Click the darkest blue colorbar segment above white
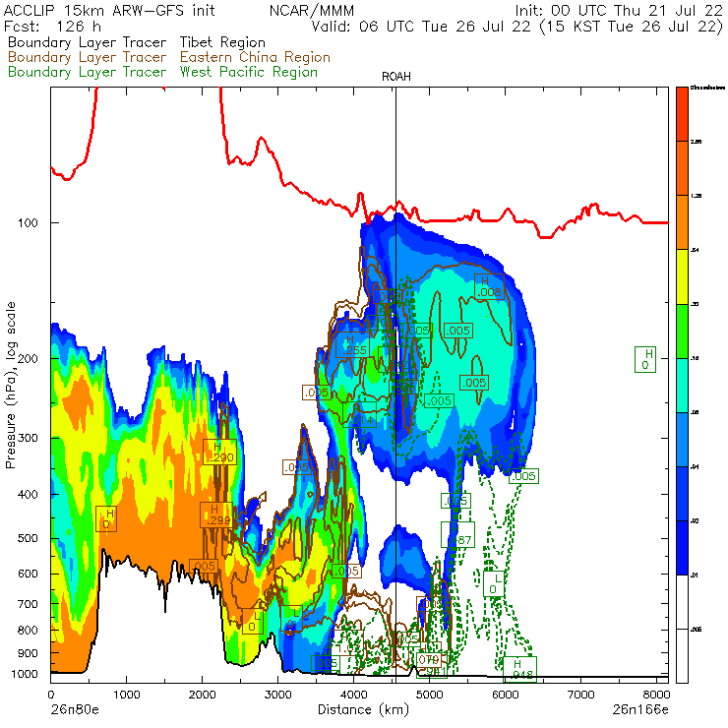Viewport: 728px width, 728px height. [682, 548]
